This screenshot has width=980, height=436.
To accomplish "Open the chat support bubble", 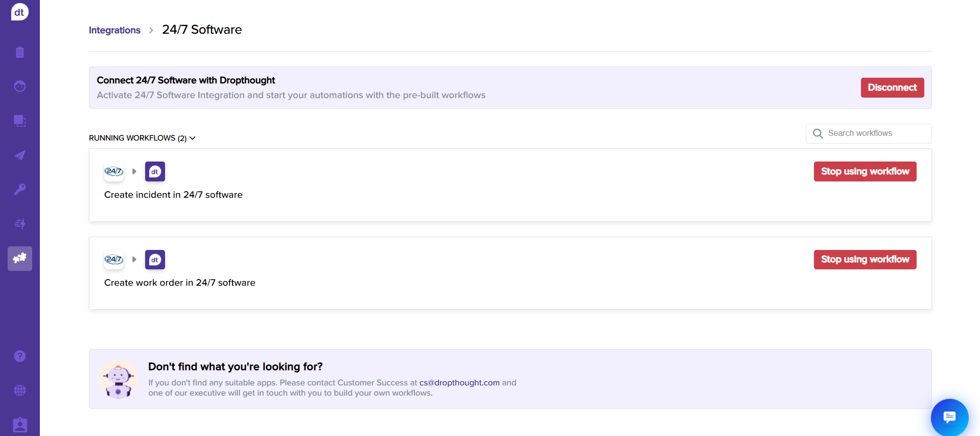I will [x=949, y=418].
